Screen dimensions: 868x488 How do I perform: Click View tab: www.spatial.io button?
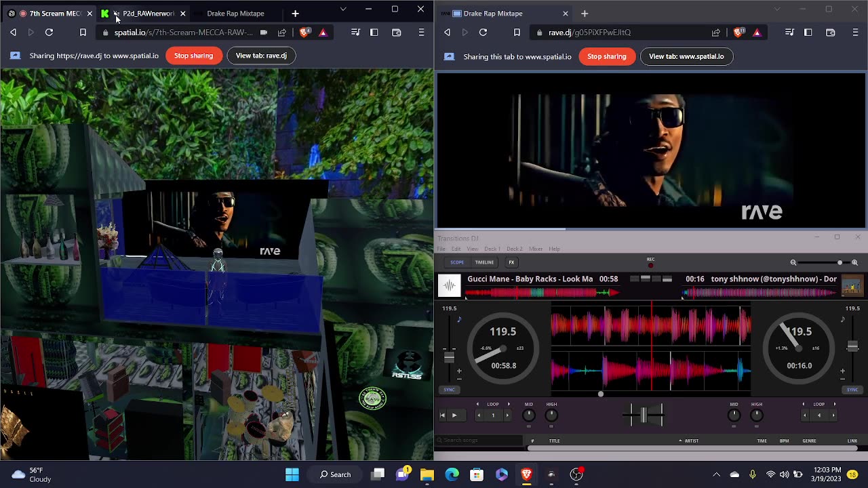click(686, 56)
